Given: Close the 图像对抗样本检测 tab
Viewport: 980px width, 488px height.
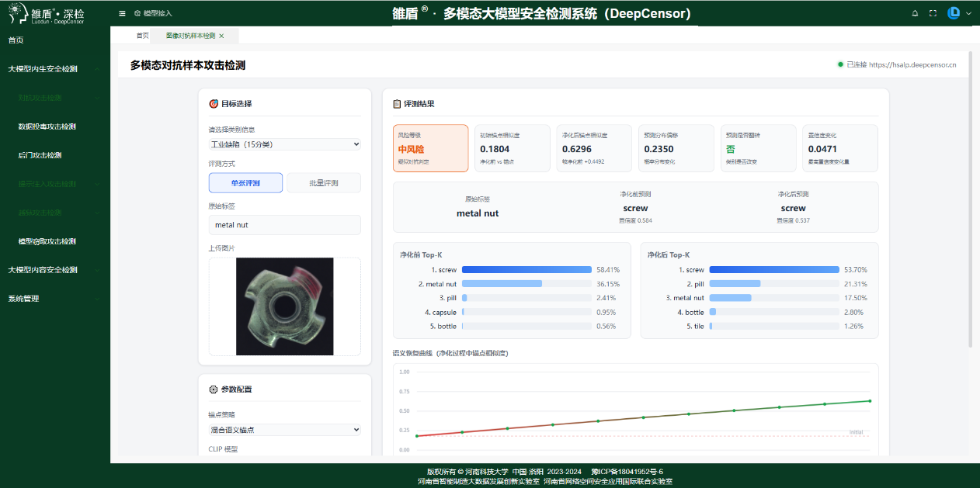Looking at the screenshot, I should (221, 36).
